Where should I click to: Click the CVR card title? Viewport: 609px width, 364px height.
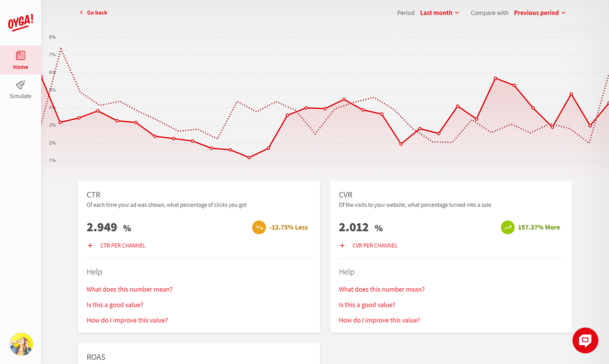tap(346, 195)
